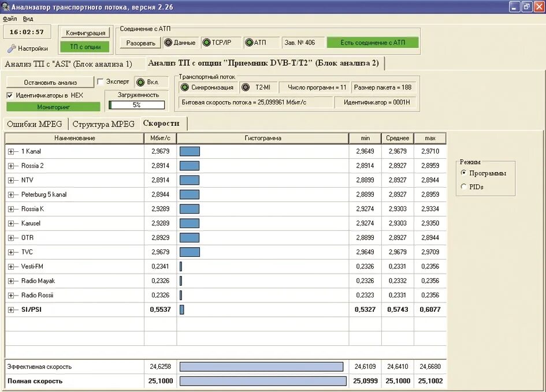Expand the Radio Mayak row
546x392 pixels.
coord(11,281)
